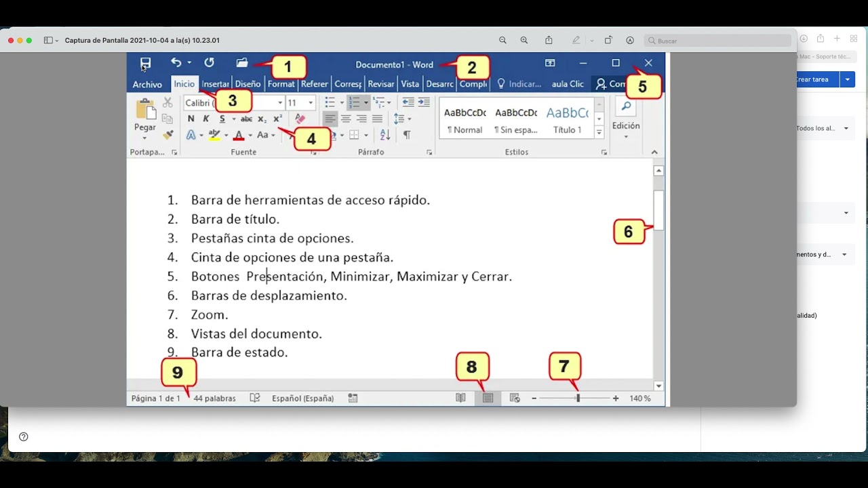
Task: Click the markup pen icon in Preview toolbar
Action: [x=576, y=40]
